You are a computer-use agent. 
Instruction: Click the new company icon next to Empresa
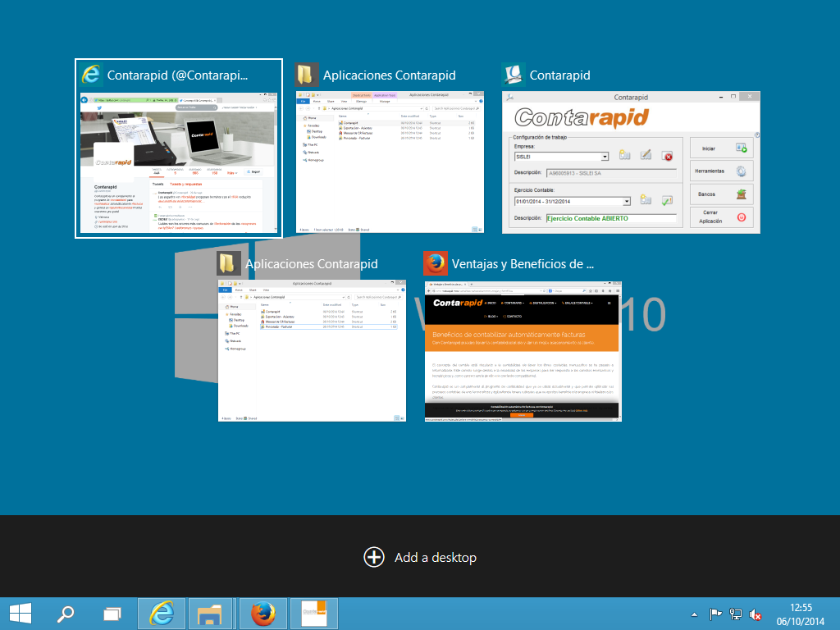tap(624, 155)
